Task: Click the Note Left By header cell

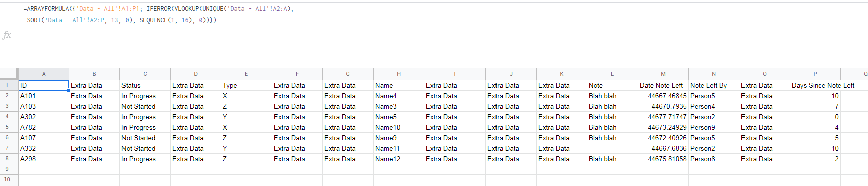Action: point(714,85)
